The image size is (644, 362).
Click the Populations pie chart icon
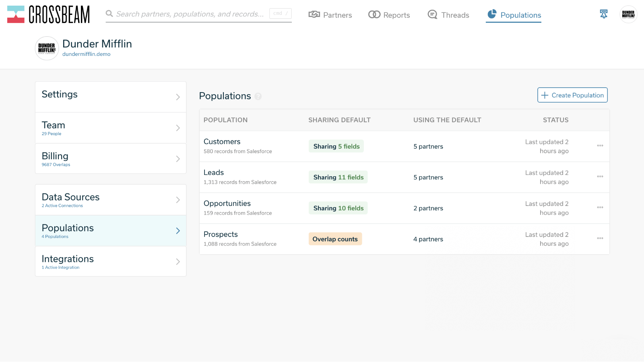[492, 14]
